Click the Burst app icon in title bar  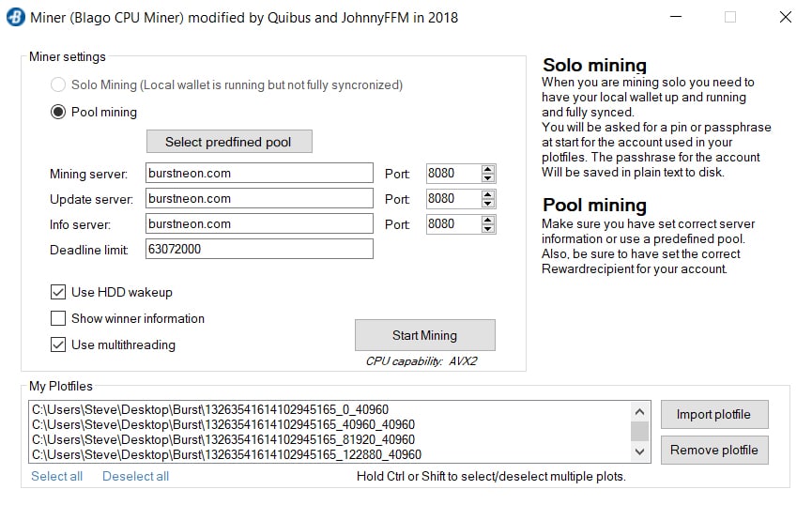15,17
